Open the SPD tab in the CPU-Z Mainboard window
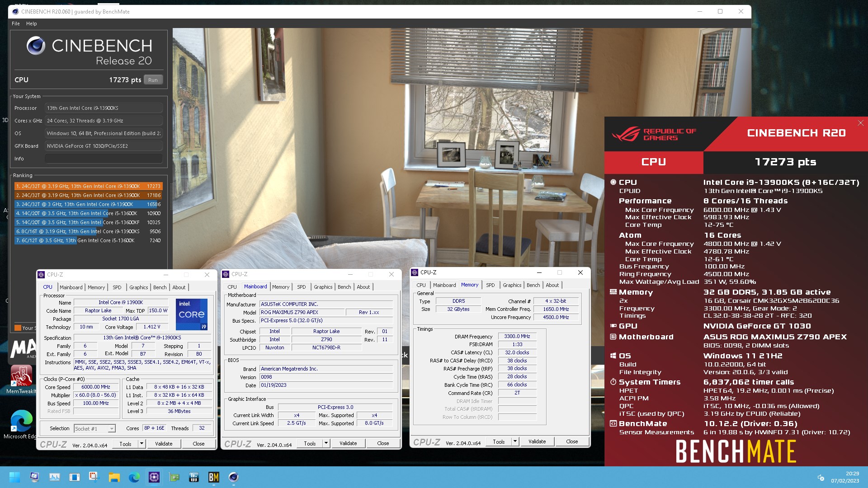 (x=302, y=287)
